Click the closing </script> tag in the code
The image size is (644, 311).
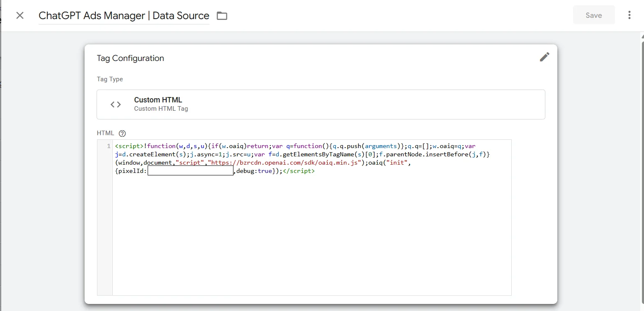(x=299, y=171)
